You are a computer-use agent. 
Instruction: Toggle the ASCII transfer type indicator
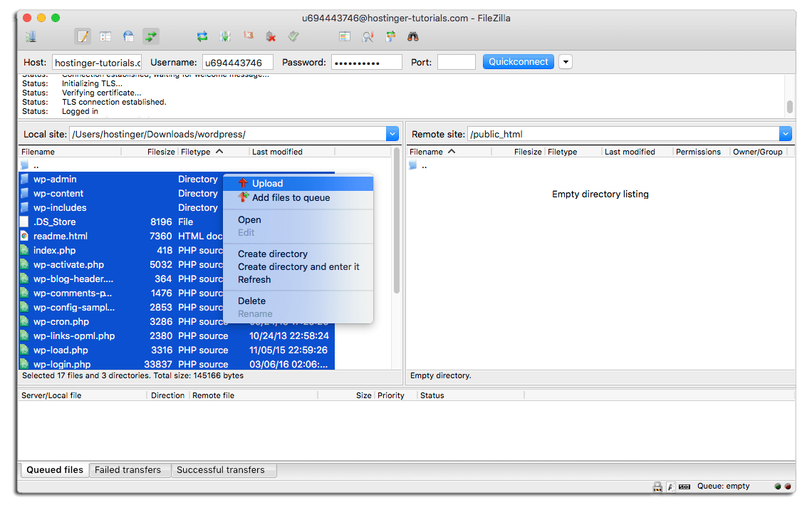(x=670, y=486)
